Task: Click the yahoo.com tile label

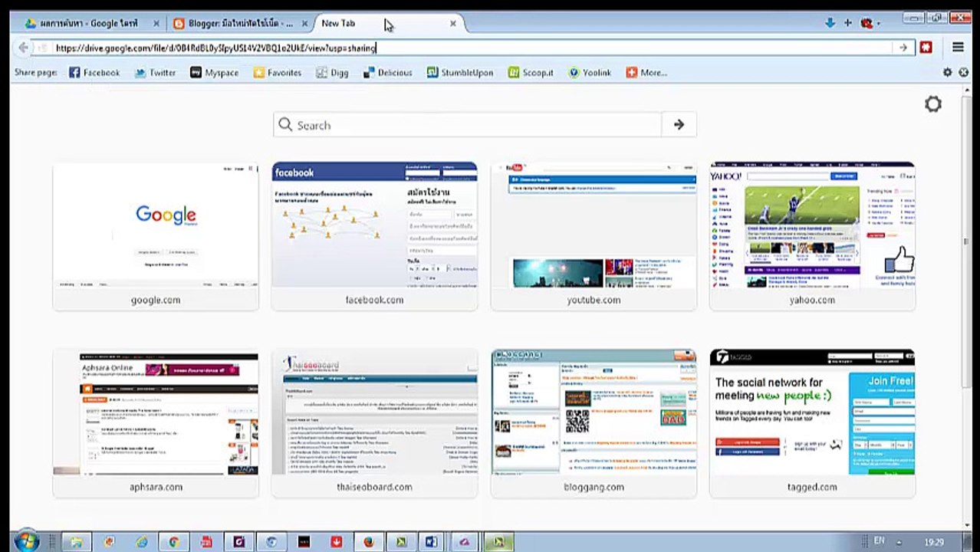Action: coord(812,300)
